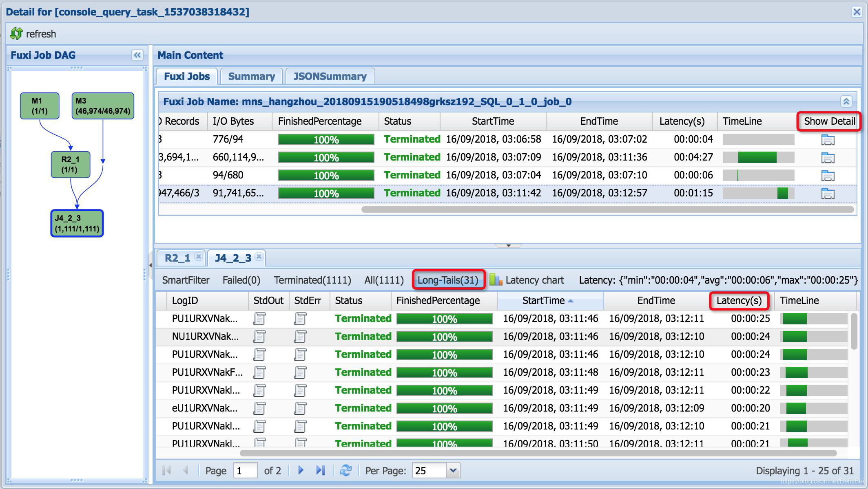Switch to the Fuxi Jobs tab
The width and height of the screenshot is (868, 489).
[x=187, y=76]
